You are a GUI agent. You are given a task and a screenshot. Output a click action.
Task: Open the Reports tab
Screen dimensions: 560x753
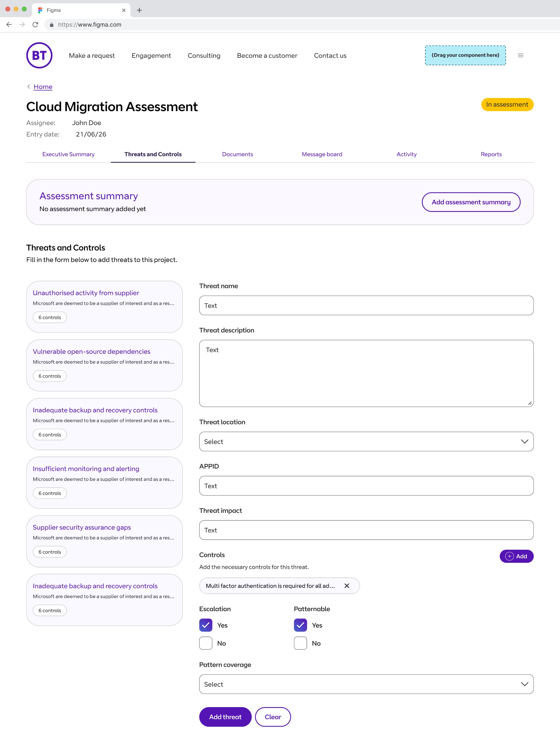pos(491,154)
